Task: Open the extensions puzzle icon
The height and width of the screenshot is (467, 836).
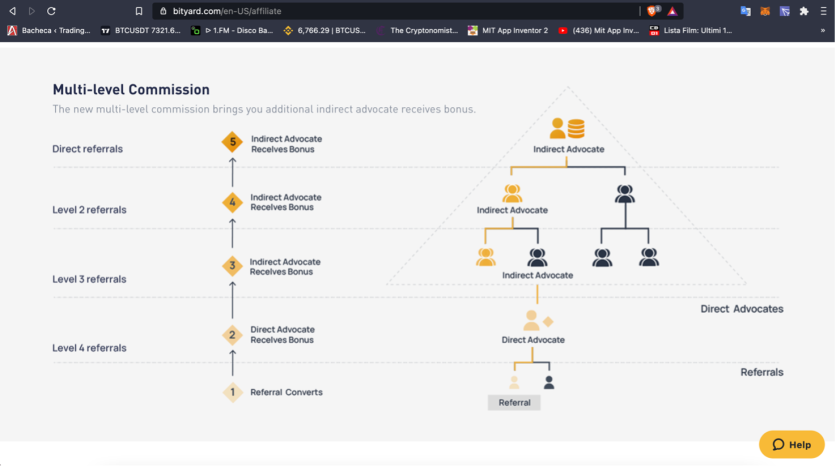Action: point(804,11)
